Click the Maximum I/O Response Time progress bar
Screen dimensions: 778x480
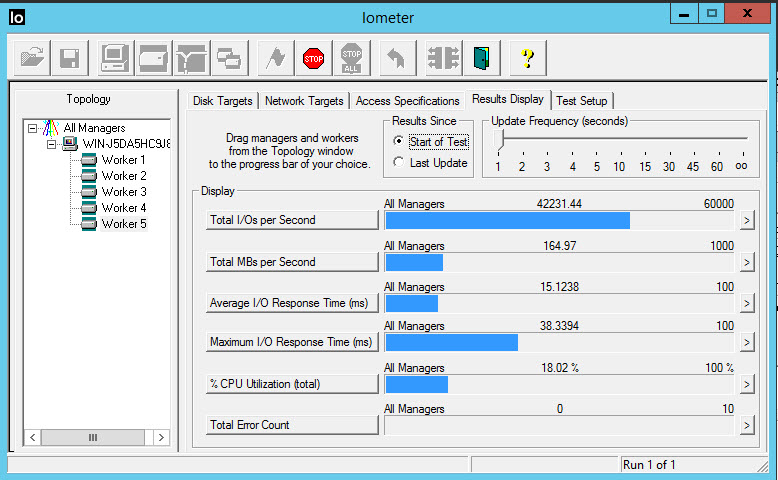point(559,343)
